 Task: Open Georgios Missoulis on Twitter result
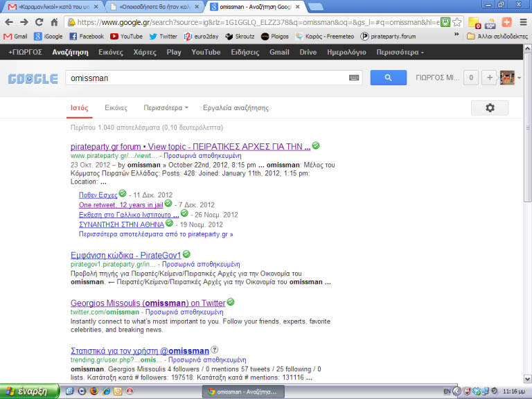[x=148, y=303]
